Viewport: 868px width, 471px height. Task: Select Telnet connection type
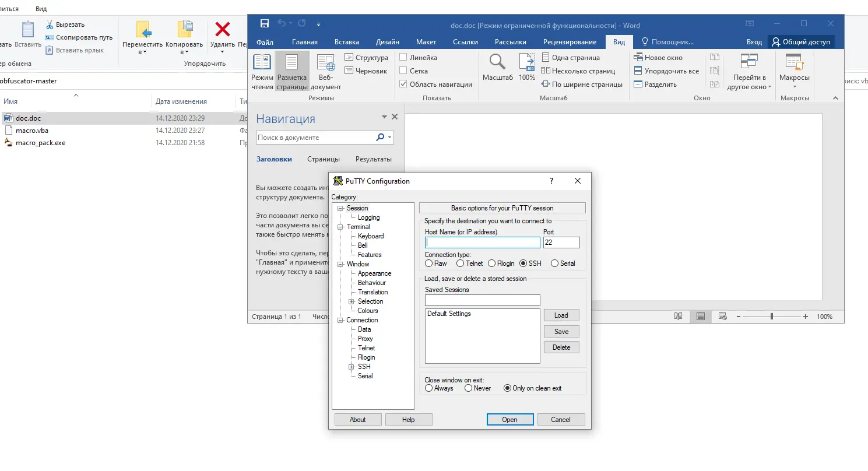pos(461,263)
